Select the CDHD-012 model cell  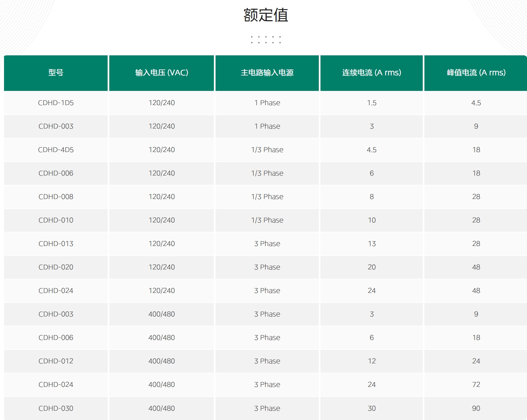tap(56, 361)
